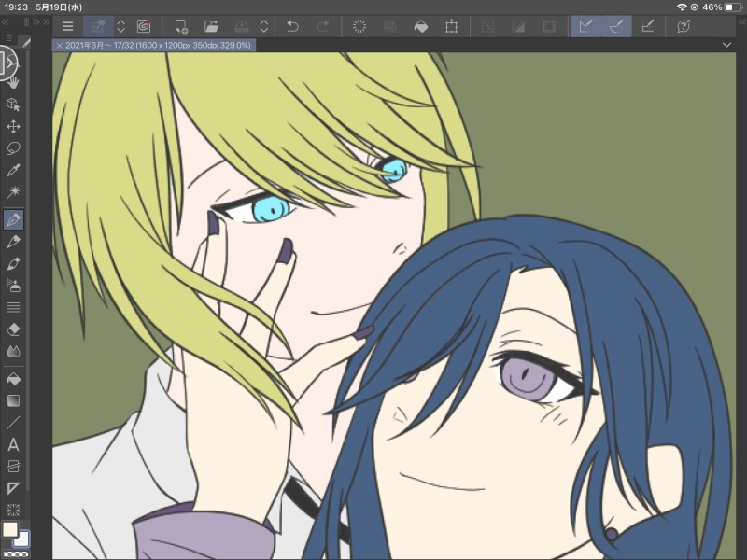747x560 pixels.
Task: Collapse the right panel with double chevron
Action: pyautogui.click(x=742, y=21)
